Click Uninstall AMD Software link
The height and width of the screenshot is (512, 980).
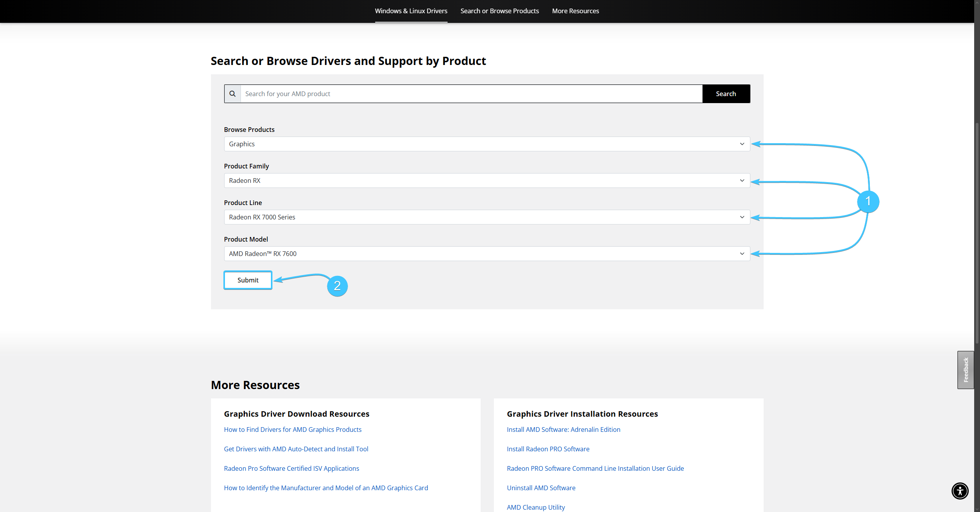pos(541,488)
